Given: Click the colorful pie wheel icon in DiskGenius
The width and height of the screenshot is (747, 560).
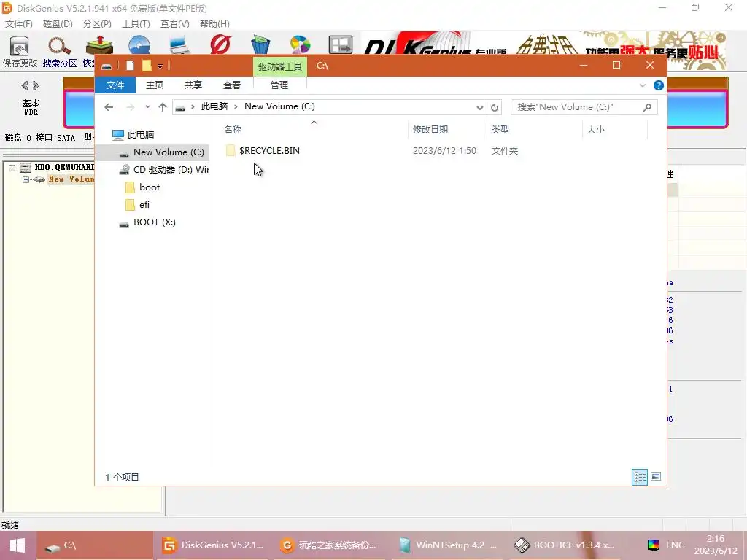Looking at the screenshot, I should (300, 45).
